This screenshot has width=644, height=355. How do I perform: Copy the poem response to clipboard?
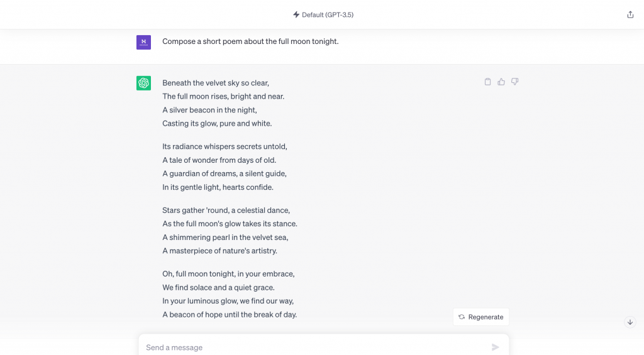click(487, 82)
